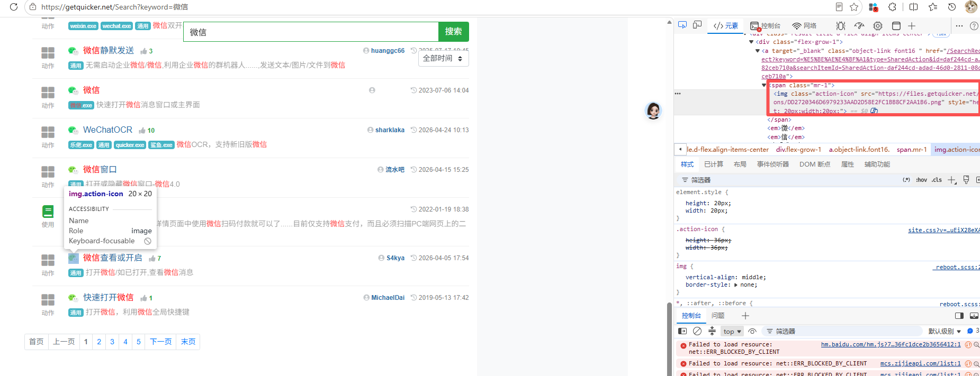Screen dimensions: 980x376
Task: Click the browser refresh icon
Action: coord(14,7)
